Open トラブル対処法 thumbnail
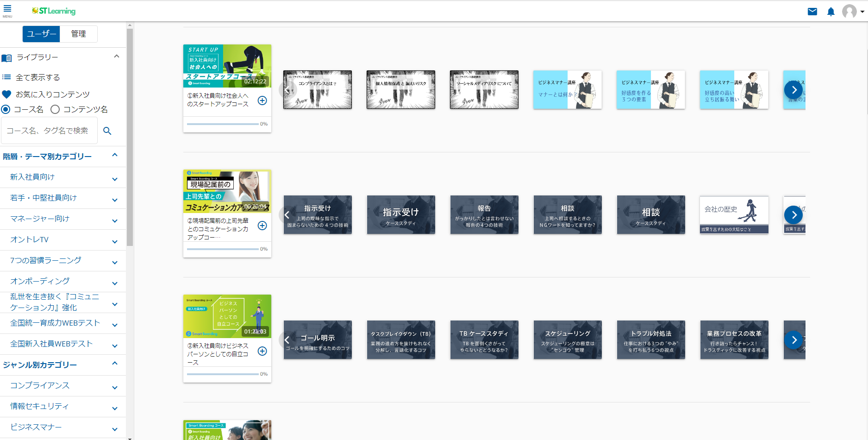 coord(651,340)
